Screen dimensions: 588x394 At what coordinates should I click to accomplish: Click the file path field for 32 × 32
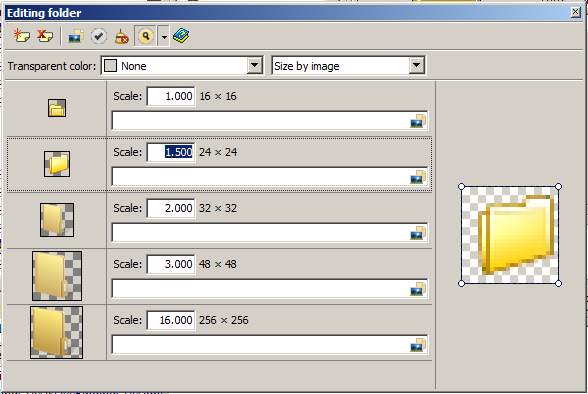(270, 232)
